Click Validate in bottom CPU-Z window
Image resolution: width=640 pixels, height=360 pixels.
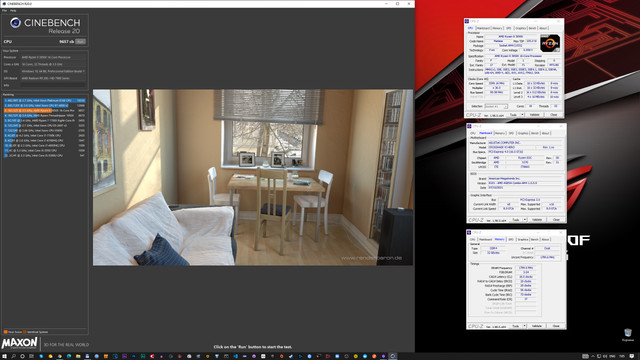pos(537,326)
